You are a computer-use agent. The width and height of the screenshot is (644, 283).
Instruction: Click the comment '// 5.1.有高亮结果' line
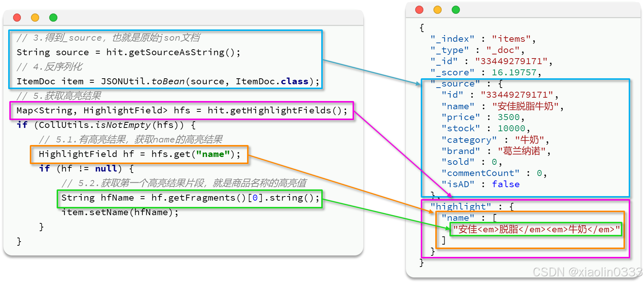tap(131, 139)
